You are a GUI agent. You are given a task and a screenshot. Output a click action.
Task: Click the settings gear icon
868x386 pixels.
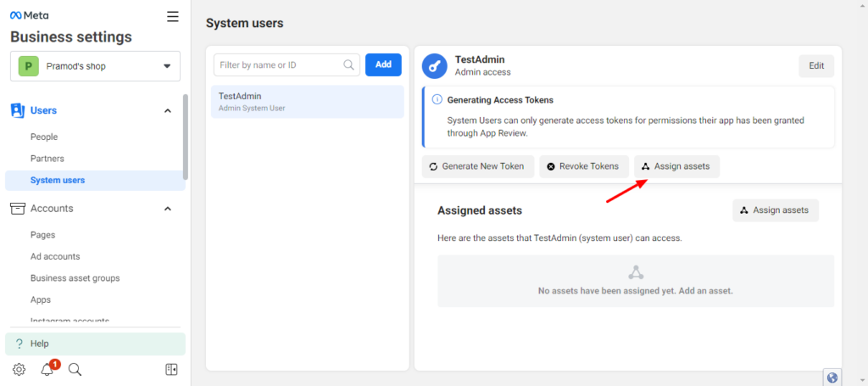click(19, 369)
